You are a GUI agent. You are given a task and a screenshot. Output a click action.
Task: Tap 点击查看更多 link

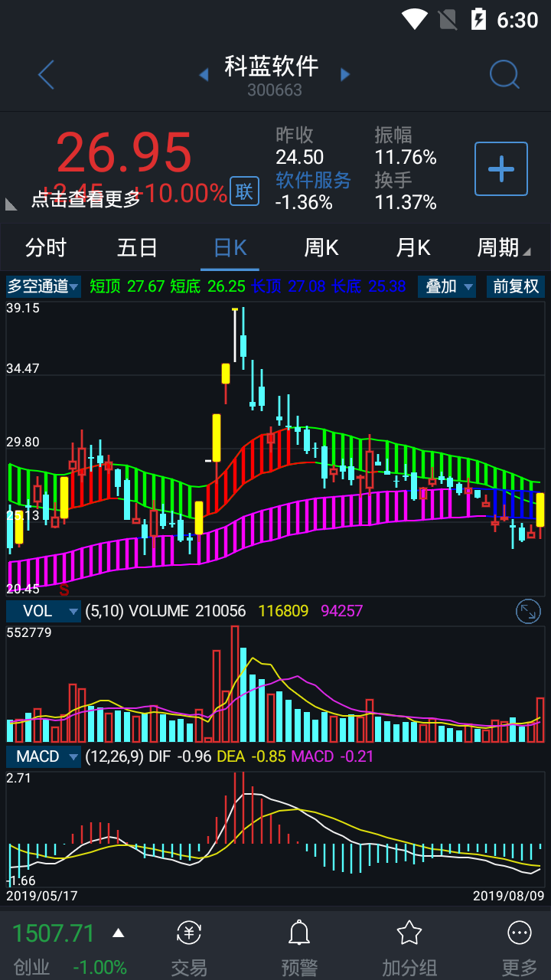pyautogui.click(x=86, y=199)
